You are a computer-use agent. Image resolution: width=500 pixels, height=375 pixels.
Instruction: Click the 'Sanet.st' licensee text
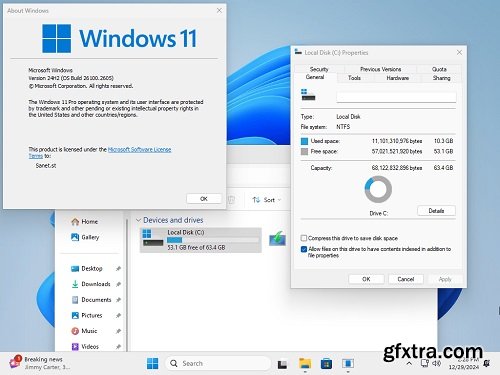(x=46, y=165)
